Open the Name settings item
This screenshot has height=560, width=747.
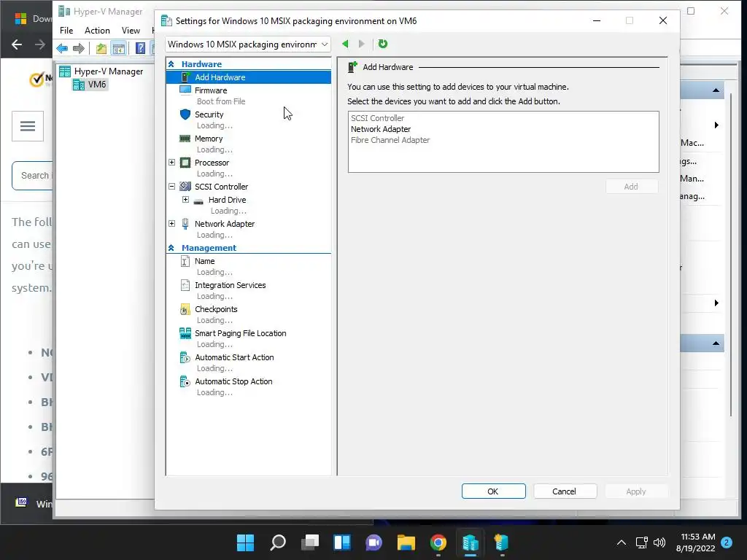tap(204, 261)
